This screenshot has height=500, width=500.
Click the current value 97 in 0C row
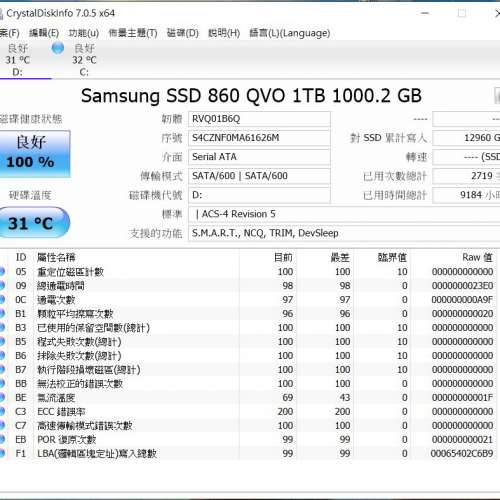tap(288, 300)
